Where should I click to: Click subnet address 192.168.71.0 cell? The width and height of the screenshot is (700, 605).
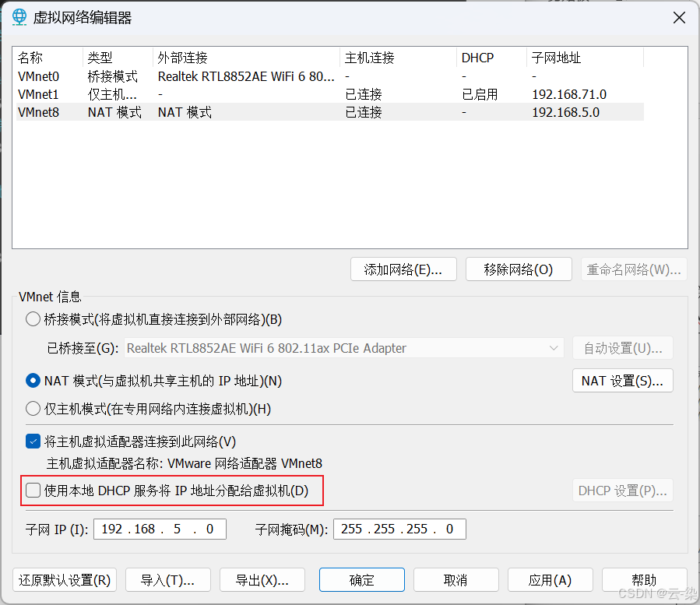point(569,94)
